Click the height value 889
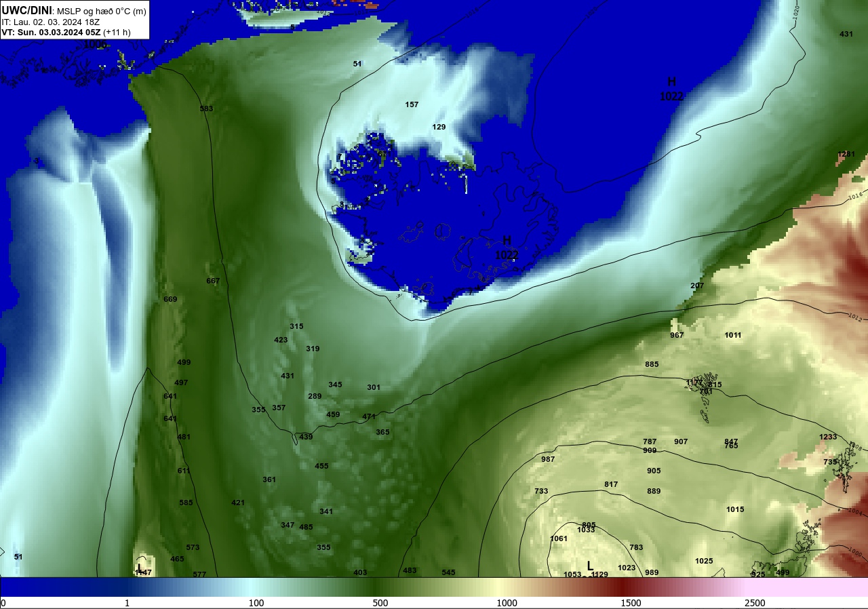This screenshot has width=868, height=609. 654,491
